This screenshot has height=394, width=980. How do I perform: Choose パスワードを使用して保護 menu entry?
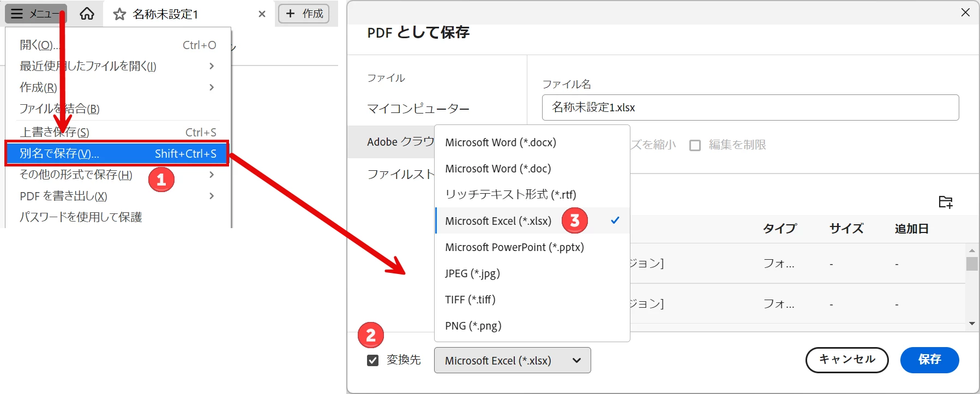[118, 217]
